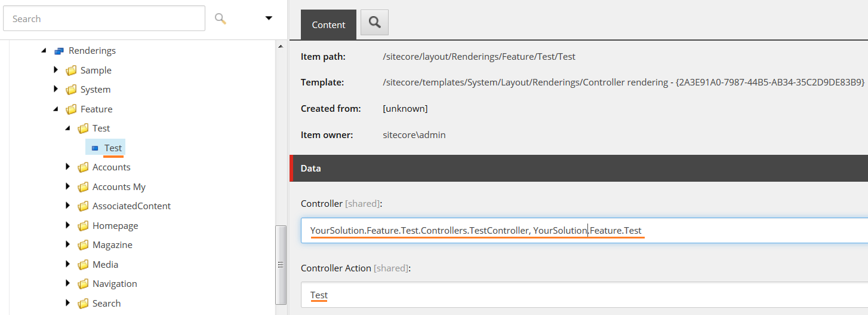868x315 pixels.
Task: Click the blue Test rendering item icon
Action: tap(95, 148)
